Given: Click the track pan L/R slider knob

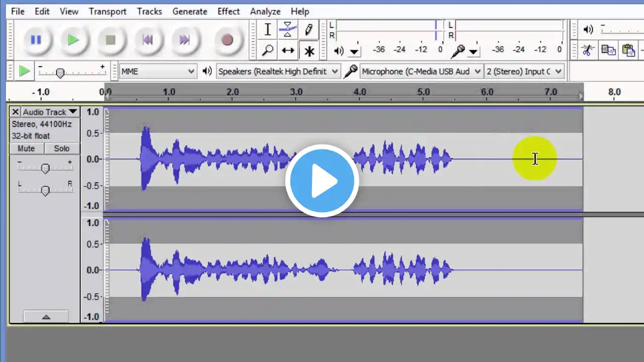Looking at the screenshot, I should (45, 191).
